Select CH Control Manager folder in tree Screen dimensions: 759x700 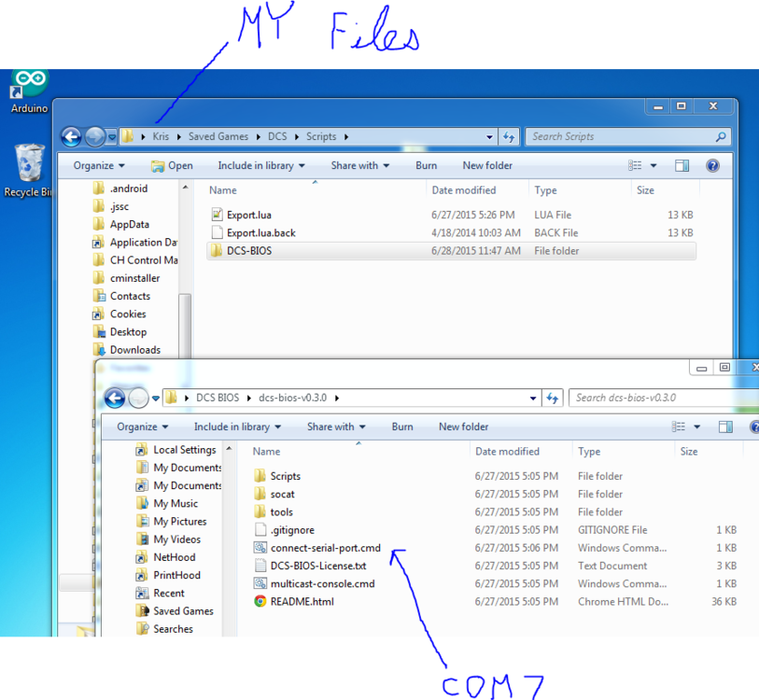[135, 260]
